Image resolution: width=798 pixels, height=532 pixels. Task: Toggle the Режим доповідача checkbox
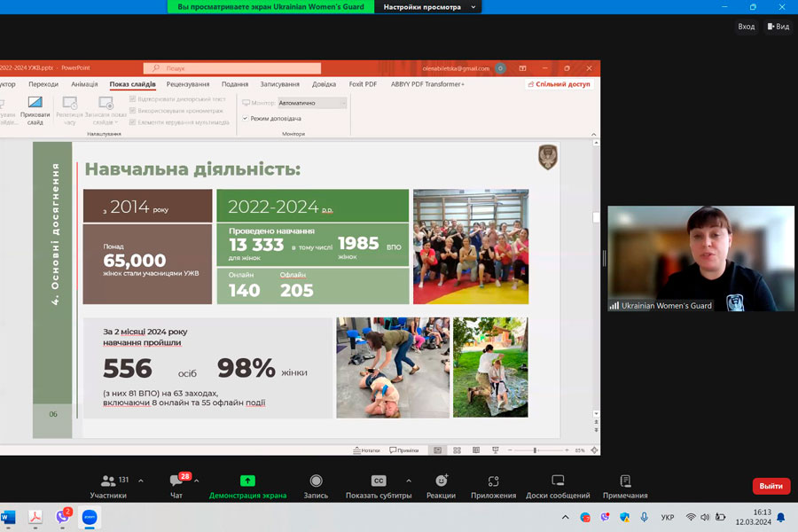click(246, 118)
